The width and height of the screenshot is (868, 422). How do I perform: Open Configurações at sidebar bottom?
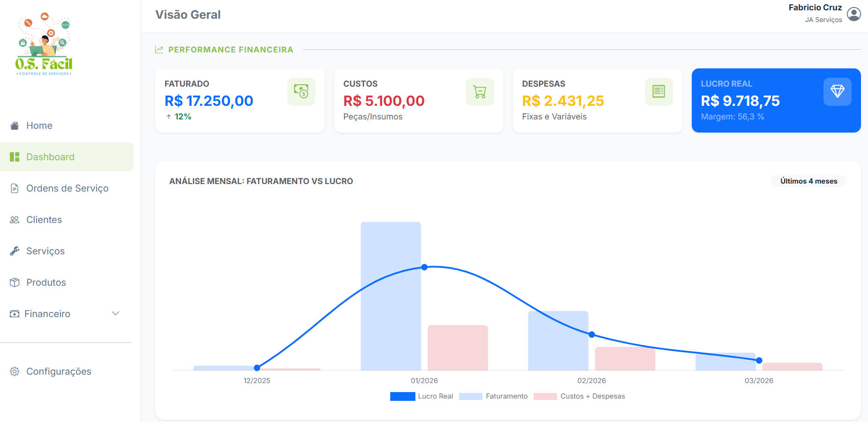coord(59,371)
